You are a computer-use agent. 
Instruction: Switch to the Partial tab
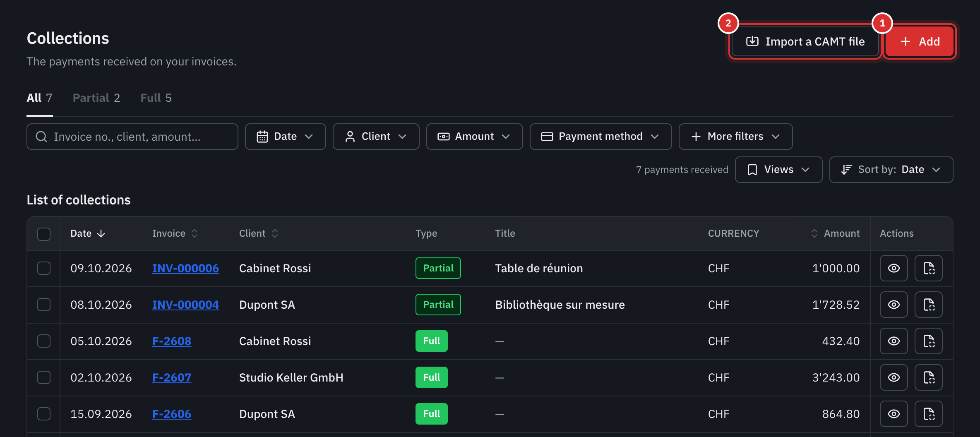[x=96, y=98]
